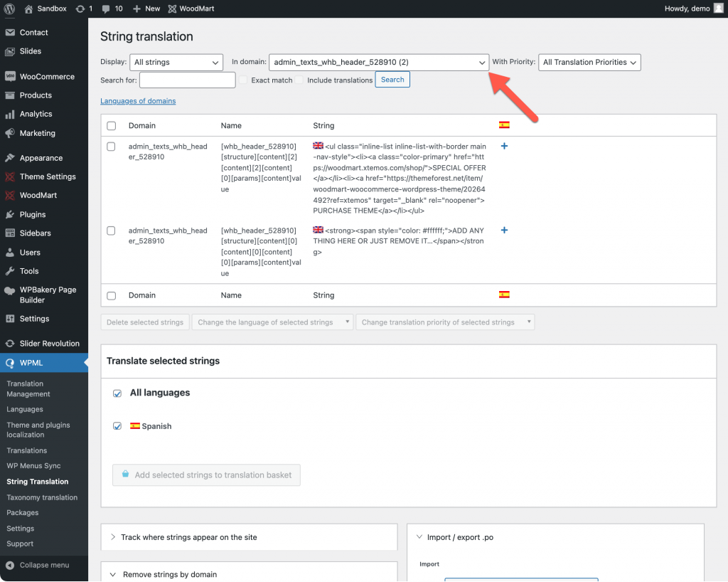Image resolution: width=728 pixels, height=582 pixels.
Task: Click the Spanish flag in table header
Action: coord(504,125)
